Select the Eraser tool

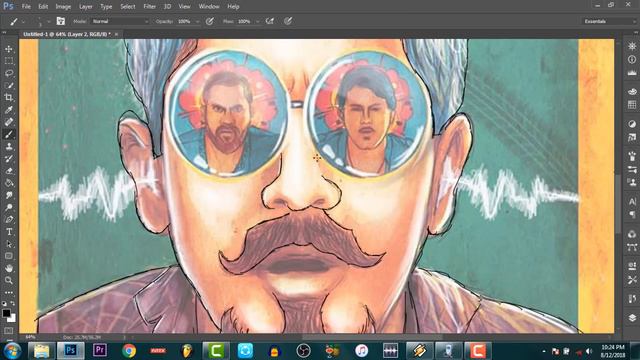pyautogui.click(x=9, y=171)
